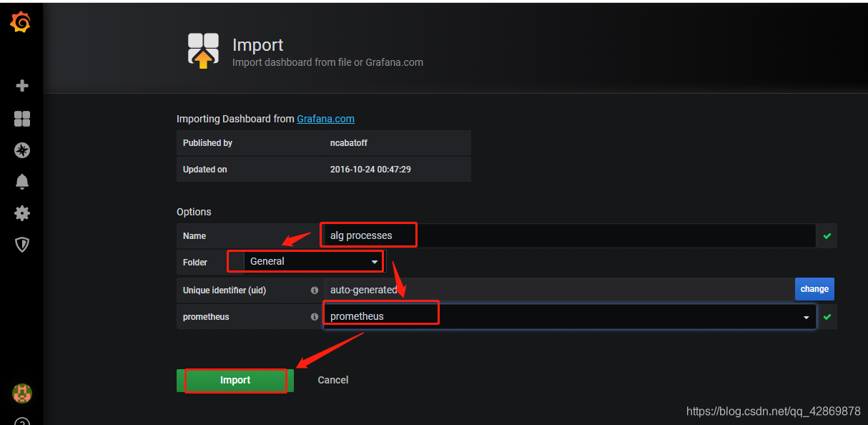Screen dimensions: 868x425
Task: Open the General folder selector arrow
Action: click(x=375, y=261)
